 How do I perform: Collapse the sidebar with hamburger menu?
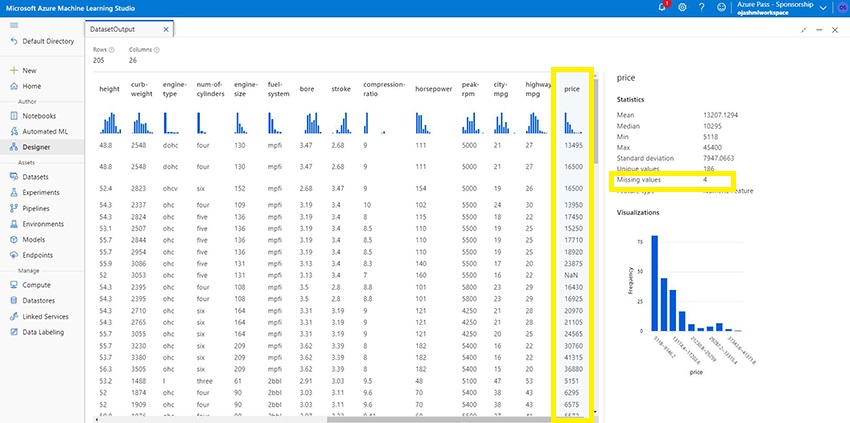pyautogui.click(x=13, y=27)
